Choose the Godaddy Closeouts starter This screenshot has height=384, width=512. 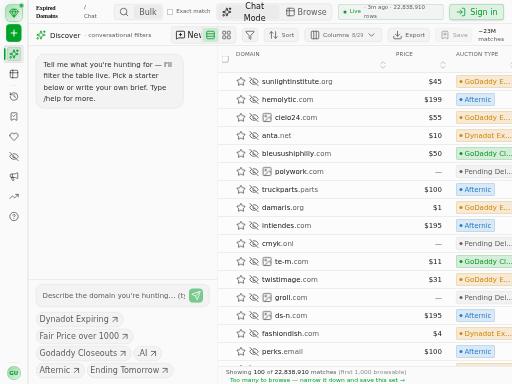(83, 353)
